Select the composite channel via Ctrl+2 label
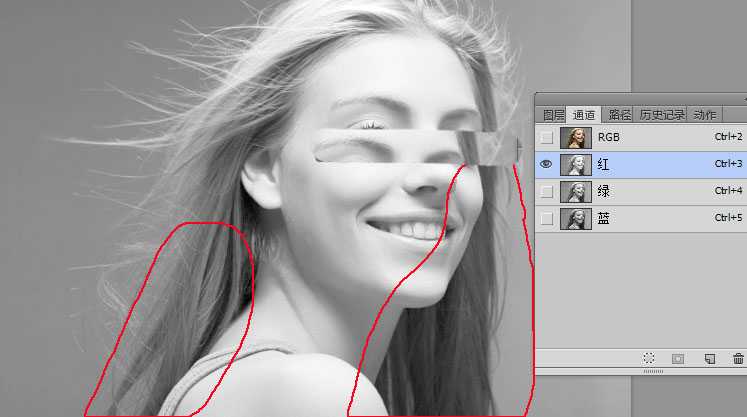The image size is (747, 417). pos(728,137)
